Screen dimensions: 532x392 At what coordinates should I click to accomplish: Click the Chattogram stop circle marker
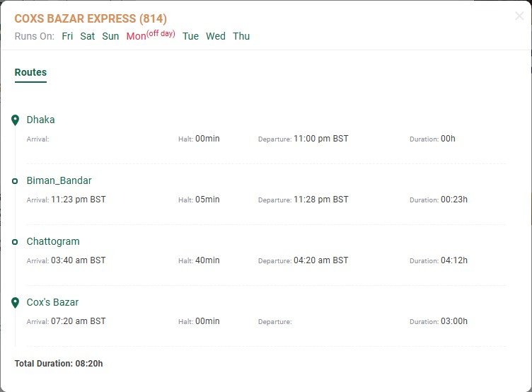(x=15, y=242)
